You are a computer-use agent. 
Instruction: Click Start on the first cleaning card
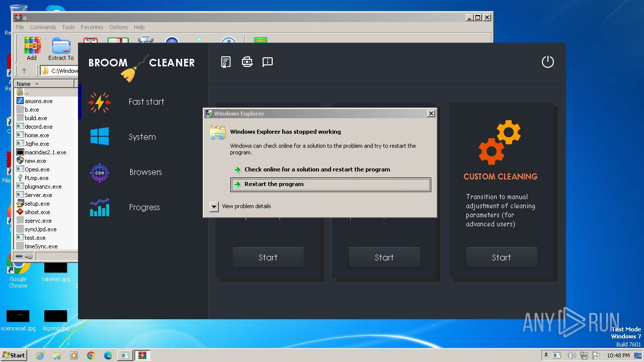click(268, 257)
